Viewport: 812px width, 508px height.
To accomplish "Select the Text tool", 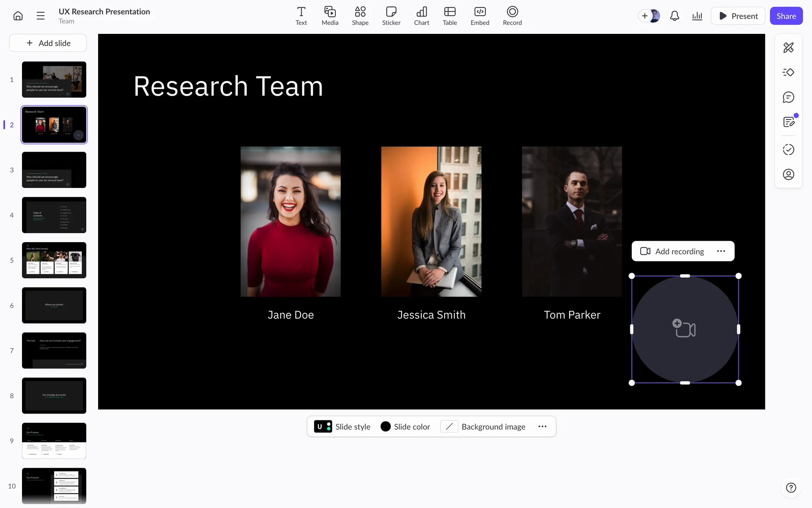I will point(301,16).
